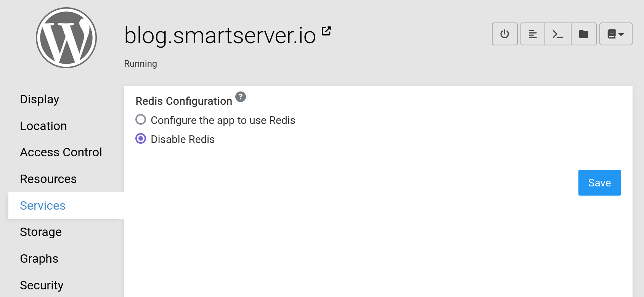This screenshot has height=297, width=644.
Task: Switch to the Resources section
Action: (x=48, y=179)
